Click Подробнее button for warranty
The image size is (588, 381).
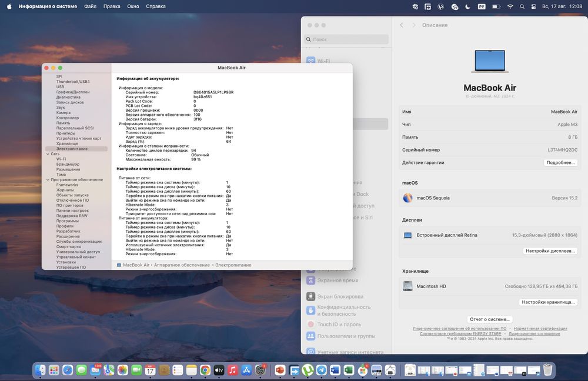point(560,162)
